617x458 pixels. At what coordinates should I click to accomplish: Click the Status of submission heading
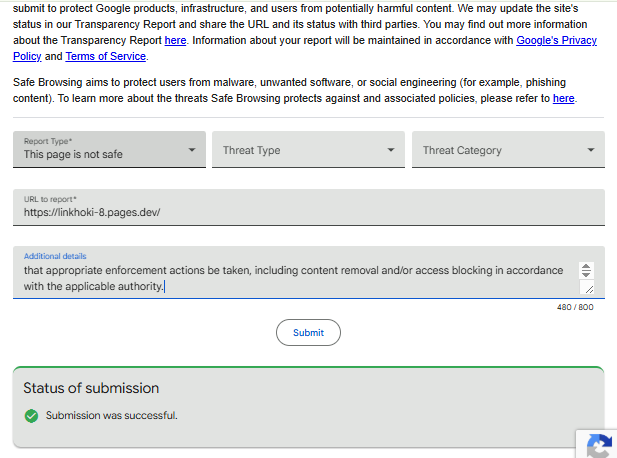(x=91, y=388)
